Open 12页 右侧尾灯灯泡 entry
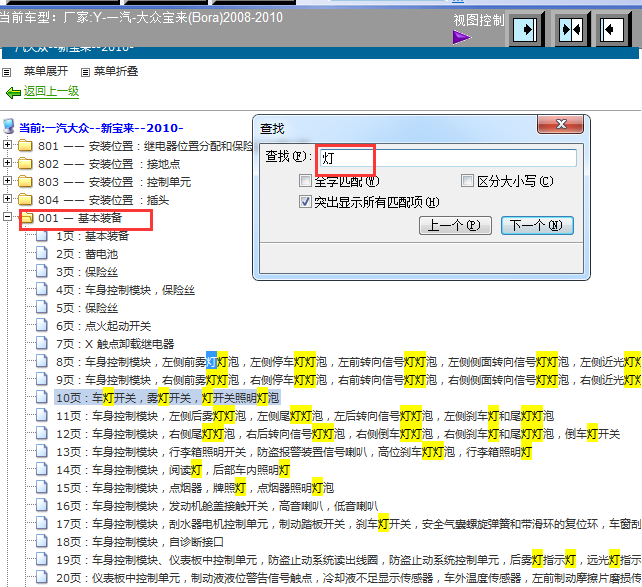 click(338, 434)
